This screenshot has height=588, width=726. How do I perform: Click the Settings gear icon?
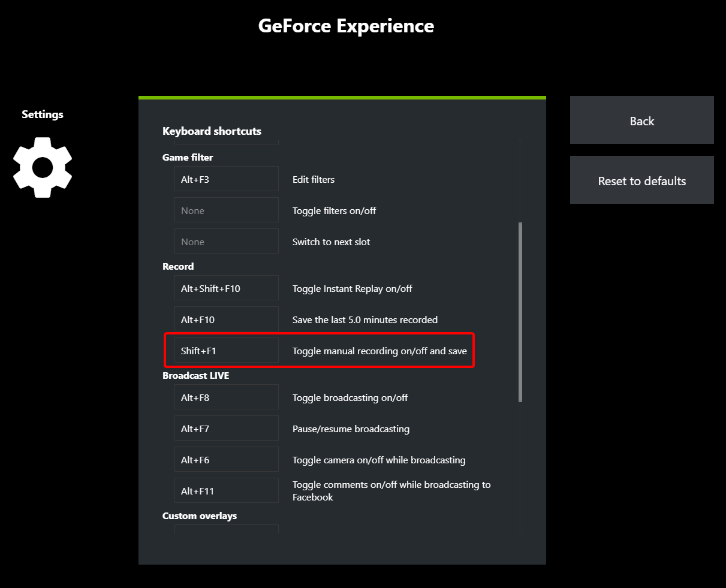[x=43, y=167]
